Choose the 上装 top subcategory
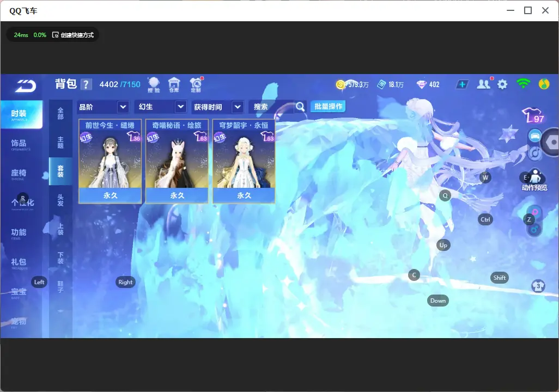Screen dimensions: 559x392 click(x=60, y=229)
